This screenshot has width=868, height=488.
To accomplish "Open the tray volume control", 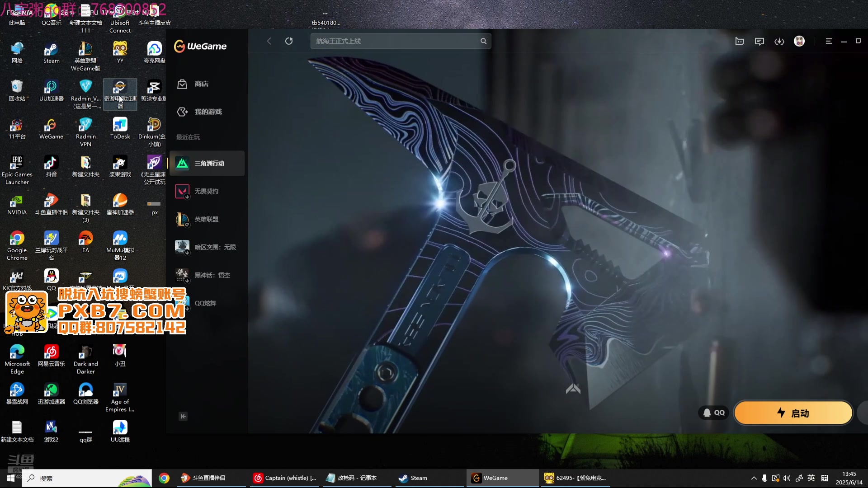I will tap(787, 478).
